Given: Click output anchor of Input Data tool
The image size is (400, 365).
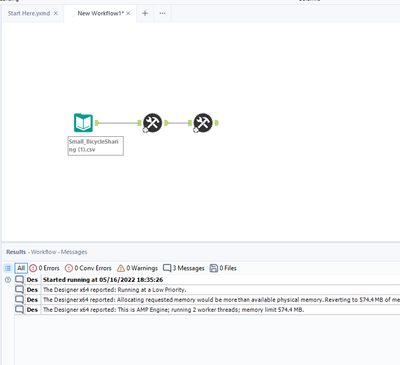Looking at the screenshot, I should coord(97,123).
